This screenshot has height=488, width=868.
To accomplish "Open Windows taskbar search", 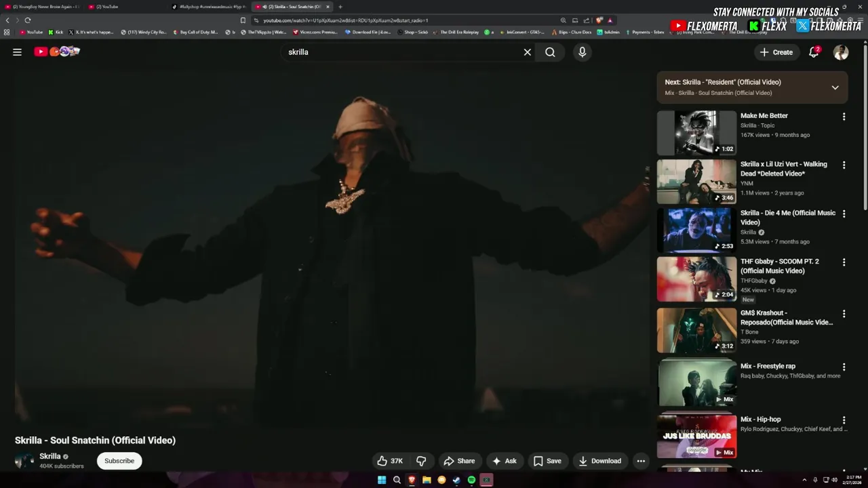I will [x=397, y=480].
